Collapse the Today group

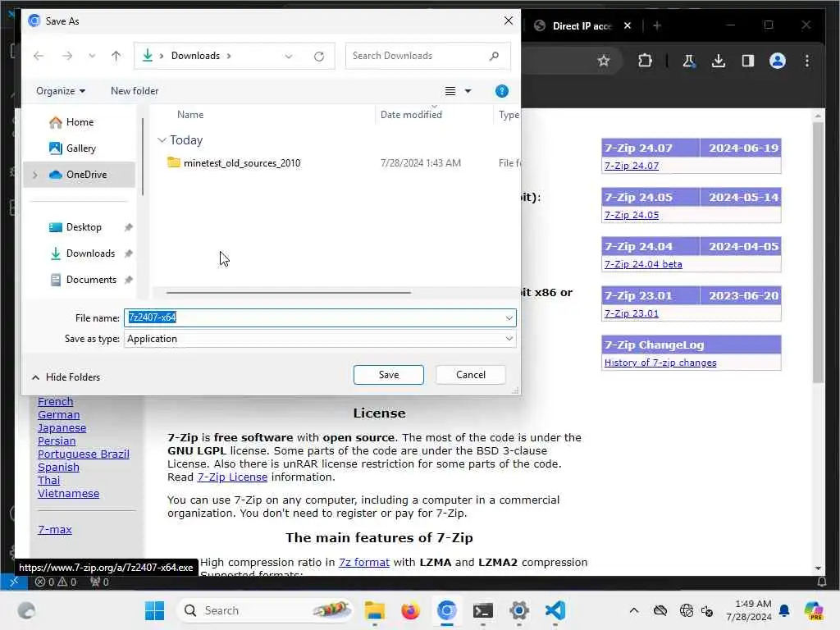click(162, 140)
